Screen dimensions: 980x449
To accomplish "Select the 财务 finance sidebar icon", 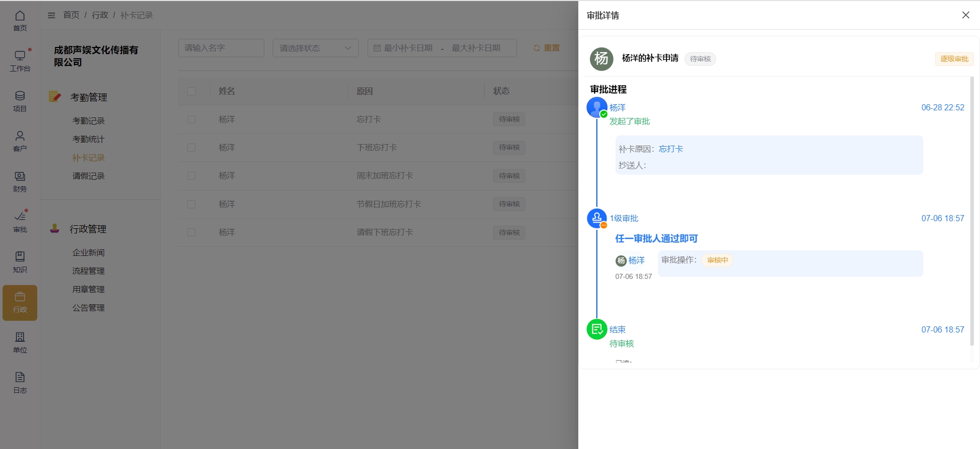I will [x=20, y=181].
